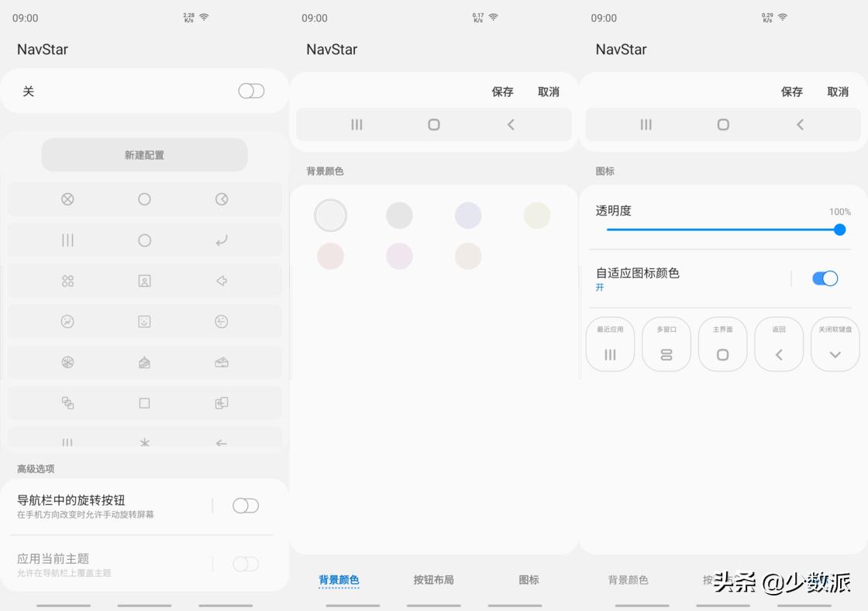Disable 自适应图标颜色 adaptive icon color
868x611 pixels.
[825, 278]
